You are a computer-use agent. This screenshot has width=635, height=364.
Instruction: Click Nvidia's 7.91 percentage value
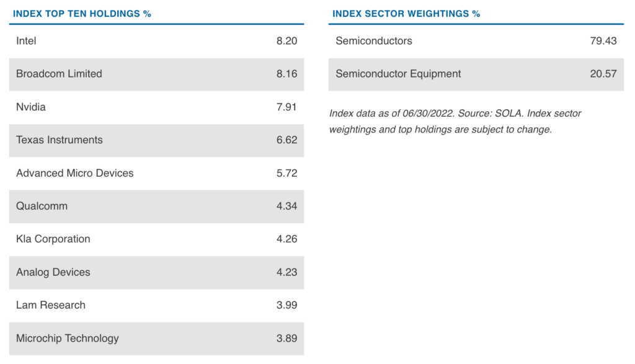pyautogui.click(x=286, y=107)
